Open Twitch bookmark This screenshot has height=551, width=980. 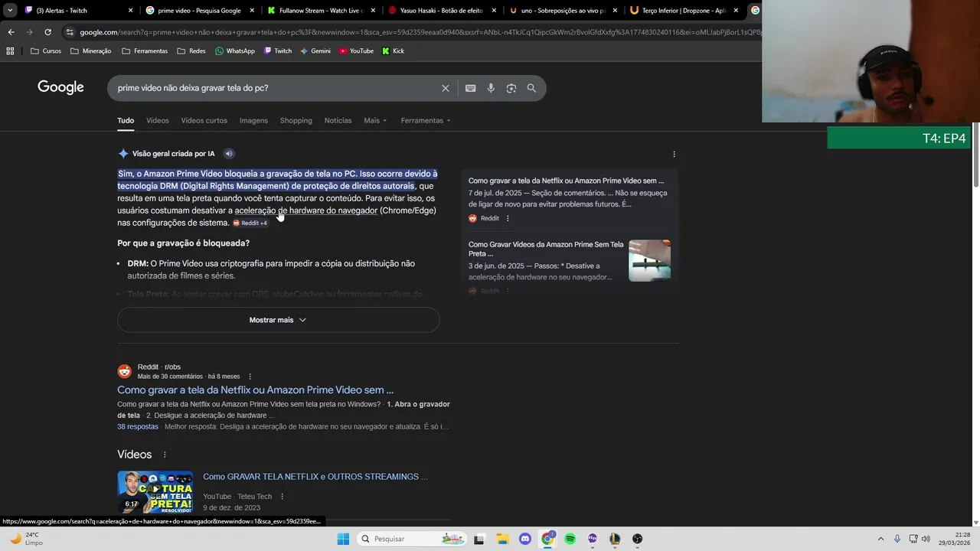pos(277,51)
